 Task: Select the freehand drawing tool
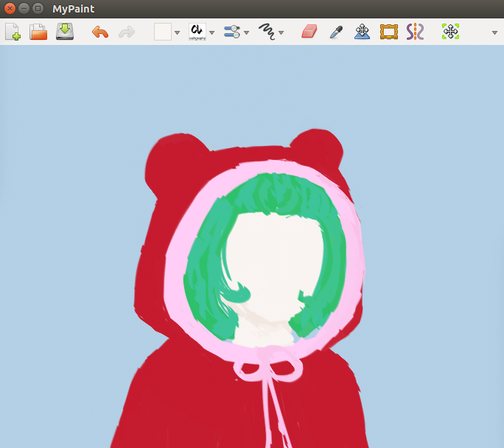(267, 32)
